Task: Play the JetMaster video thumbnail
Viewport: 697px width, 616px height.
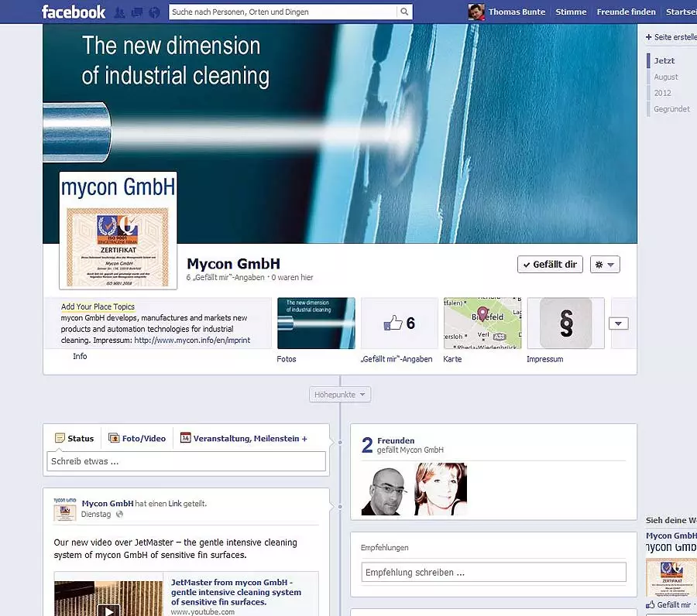Action: click(x=108, y=599)
